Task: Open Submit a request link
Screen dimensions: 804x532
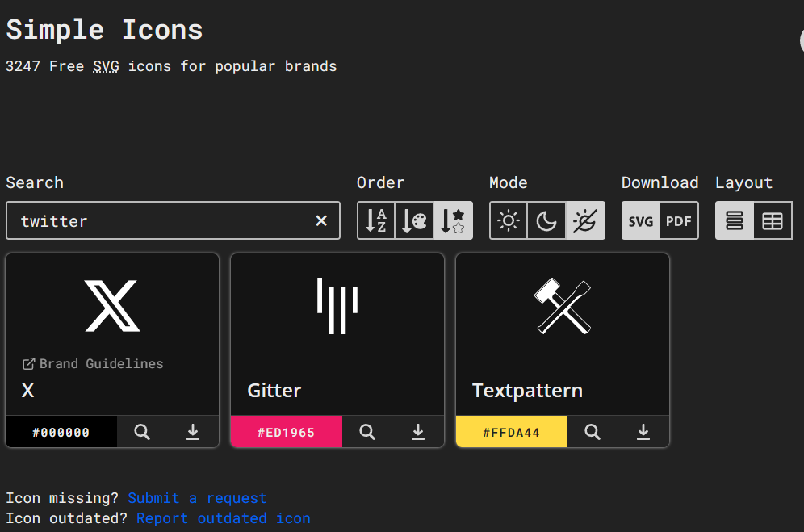Action: click(x=197, y=498)
